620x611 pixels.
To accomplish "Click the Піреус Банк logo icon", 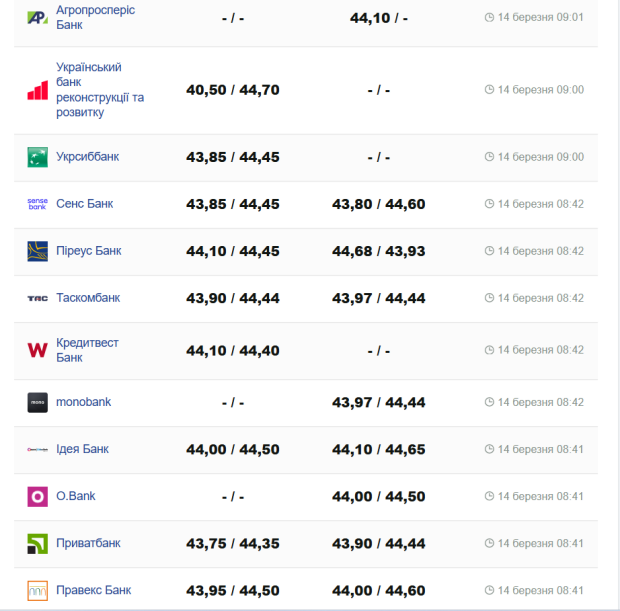I will [x=37, y=251].
